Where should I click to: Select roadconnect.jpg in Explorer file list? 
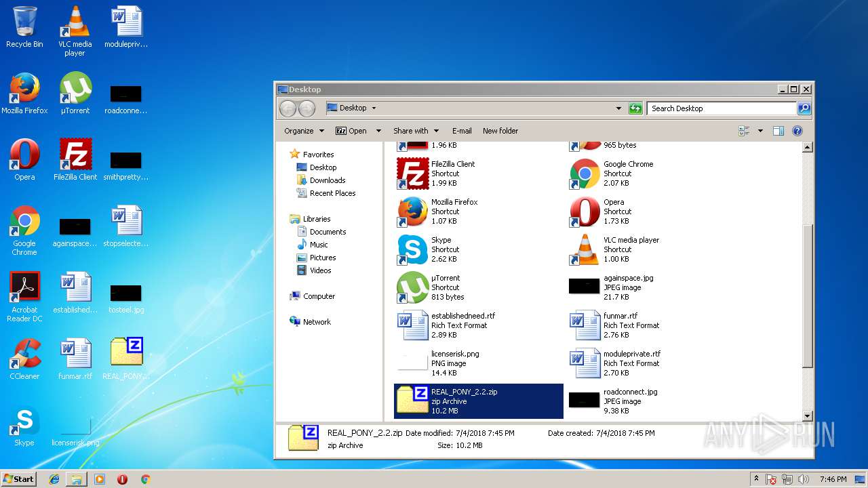click(x=651, y=401)
